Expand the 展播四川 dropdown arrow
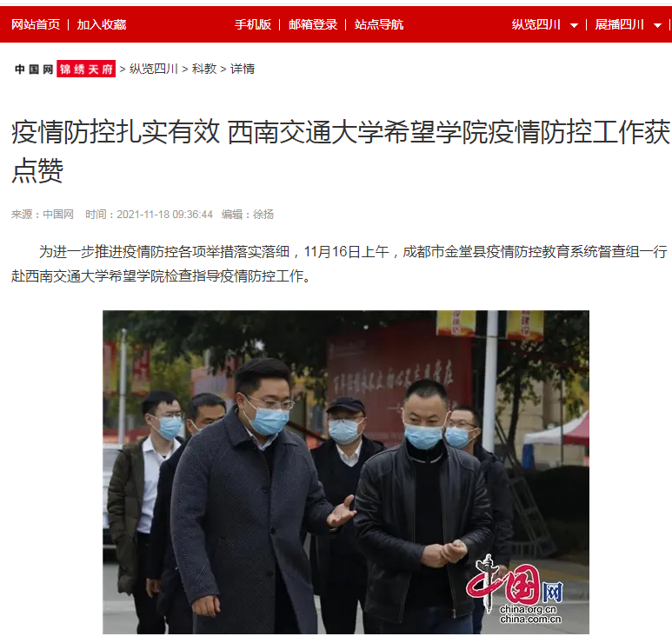The image size is (672, 643). click(657, 26)
